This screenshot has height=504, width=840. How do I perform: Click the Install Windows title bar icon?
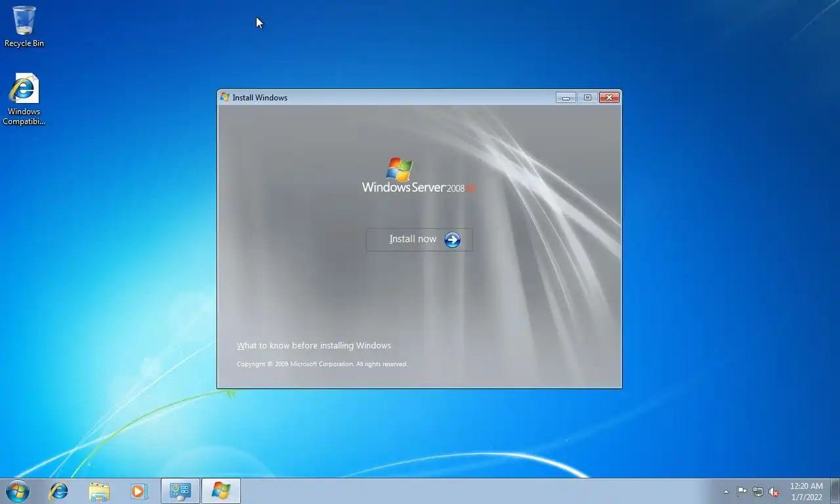225,97
